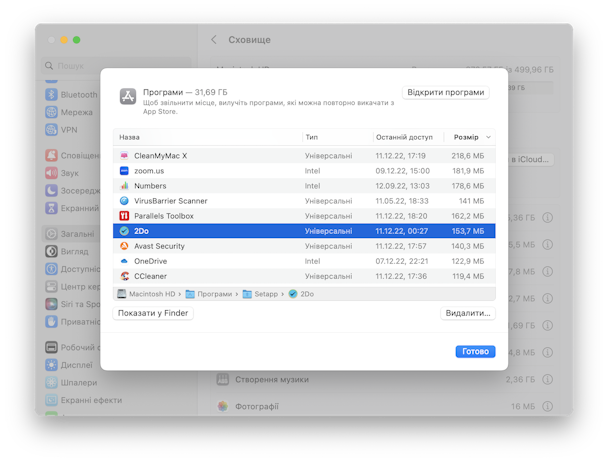The height and width of the screenshot is (462, 608).
Task: Sort list by Тип column header
Action: (x=311, y=137)
